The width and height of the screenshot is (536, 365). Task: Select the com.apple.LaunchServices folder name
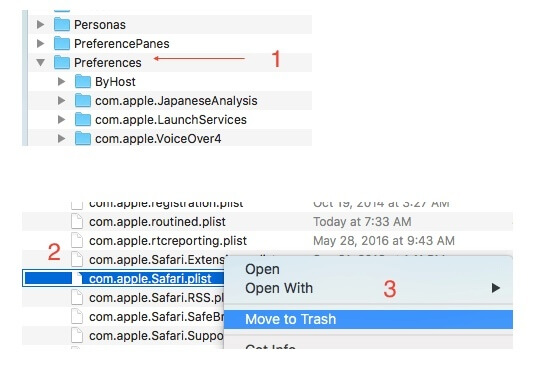coord(171,120)
